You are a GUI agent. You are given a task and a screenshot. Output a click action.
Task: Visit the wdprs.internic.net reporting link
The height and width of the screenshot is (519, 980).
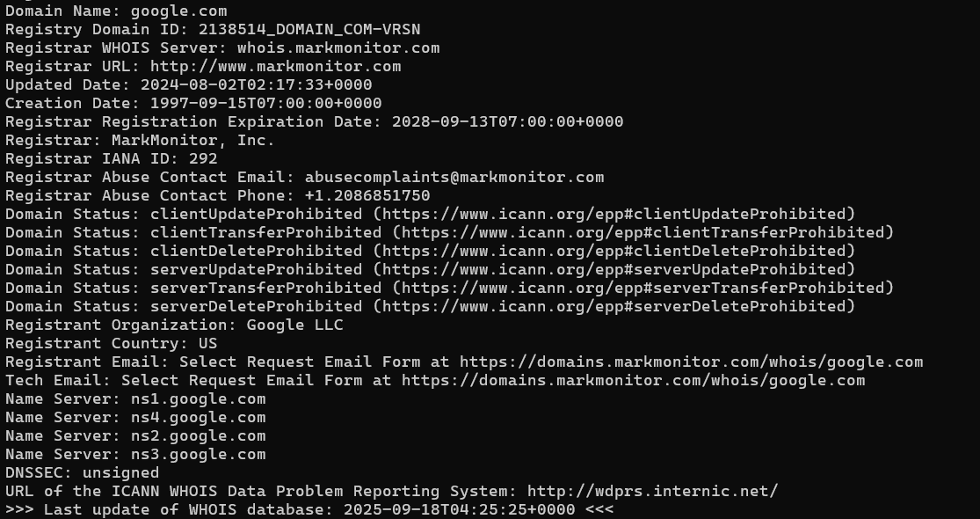click(652, 491)
